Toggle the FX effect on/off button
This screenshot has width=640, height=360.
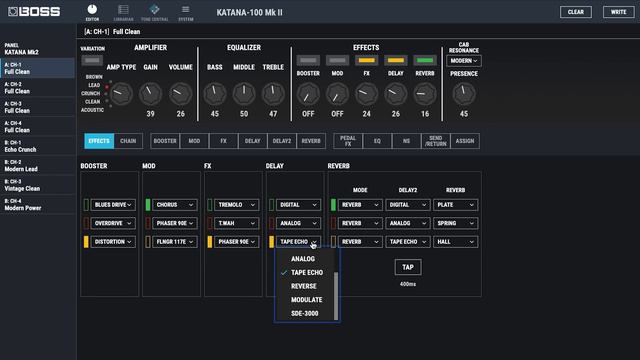click(x=367, y=60)
